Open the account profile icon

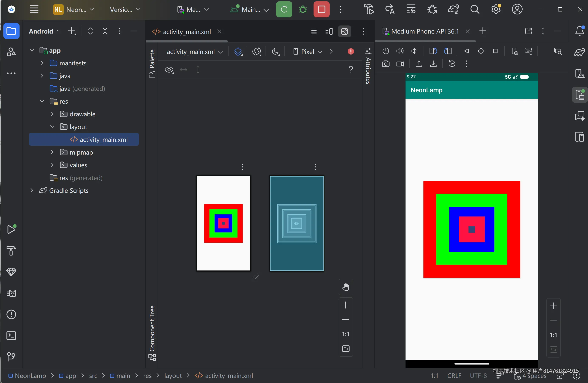pyautogui.click(x=517, y=9)
